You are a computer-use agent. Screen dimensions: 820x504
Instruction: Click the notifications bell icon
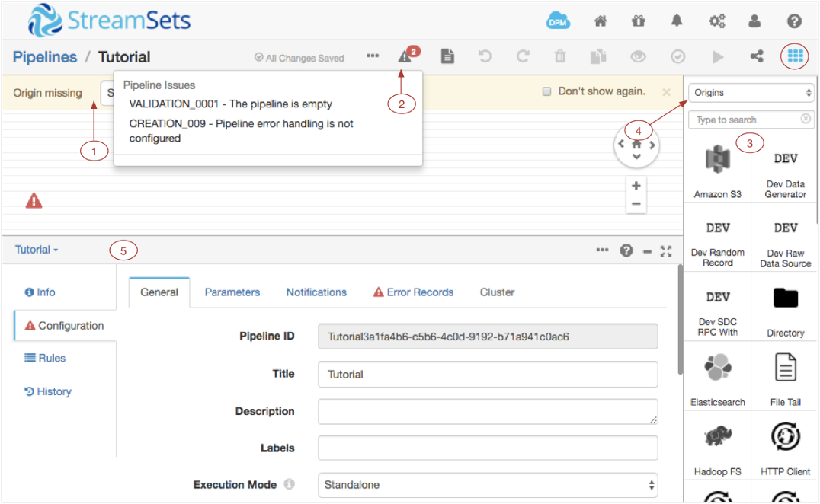(x=677, y=21)
